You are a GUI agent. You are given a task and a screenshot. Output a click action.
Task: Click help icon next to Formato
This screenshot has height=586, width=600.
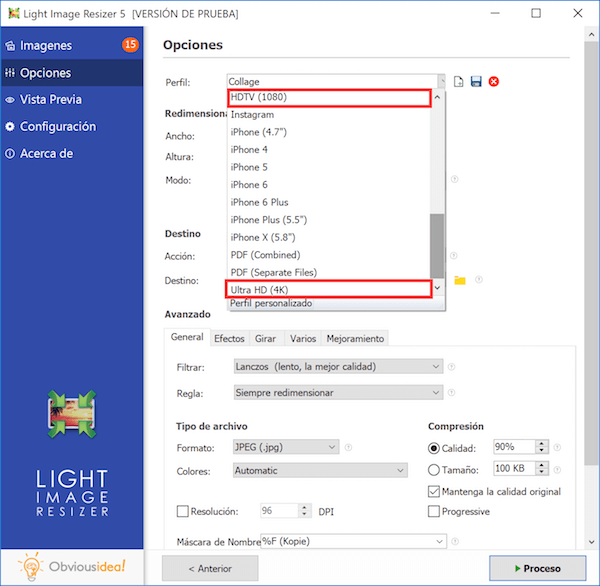click(348, 447)
